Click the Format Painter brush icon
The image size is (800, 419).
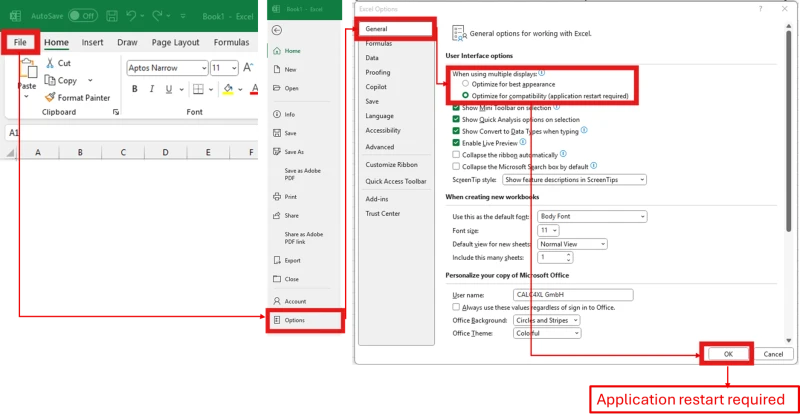click(50, 98)
